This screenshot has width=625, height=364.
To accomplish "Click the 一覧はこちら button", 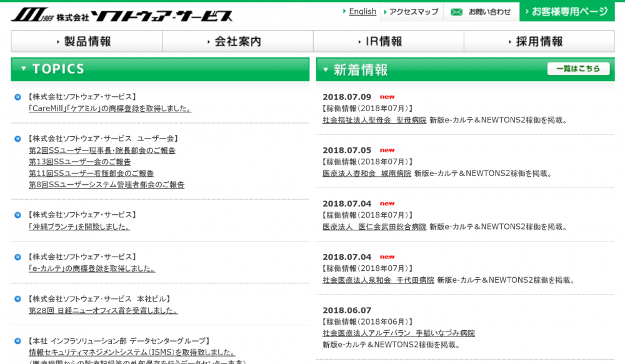I will pyautogui.click(x=578, y=69).
